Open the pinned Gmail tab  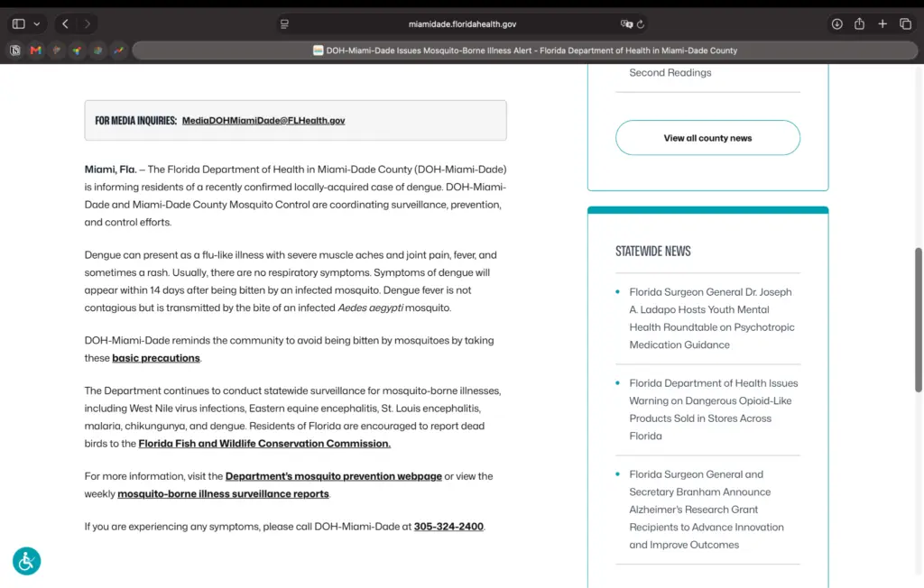(36, 51)
